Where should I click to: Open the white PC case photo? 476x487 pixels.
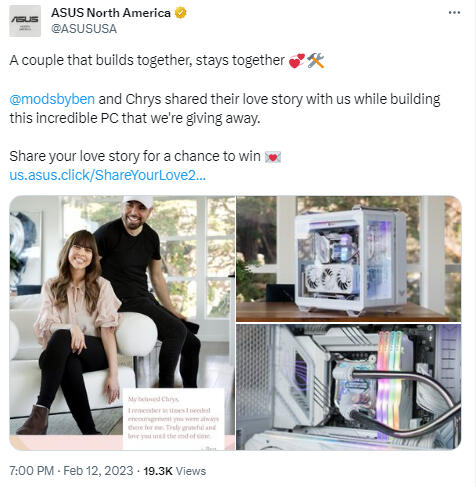[349, 259]
